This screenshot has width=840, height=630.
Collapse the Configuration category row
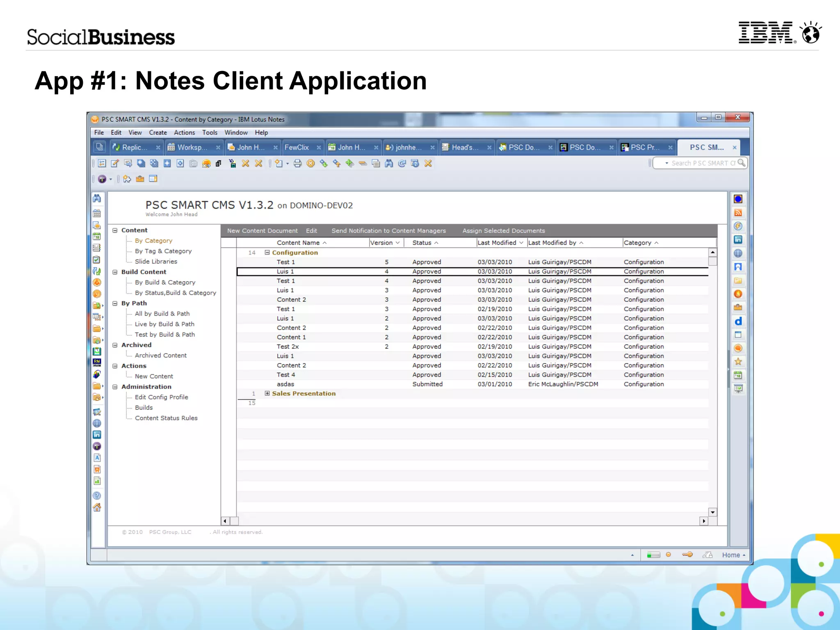point(267,252)
